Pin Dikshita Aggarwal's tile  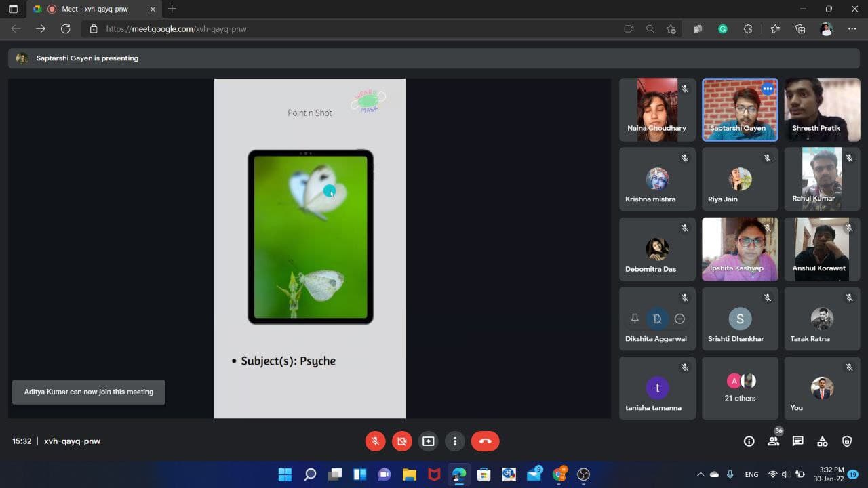635,319
